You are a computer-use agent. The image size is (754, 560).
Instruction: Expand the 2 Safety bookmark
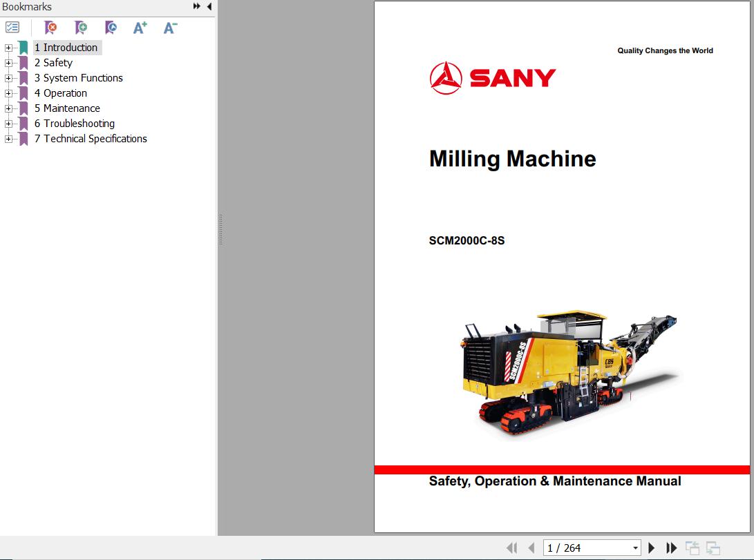[x=8, y=63]
